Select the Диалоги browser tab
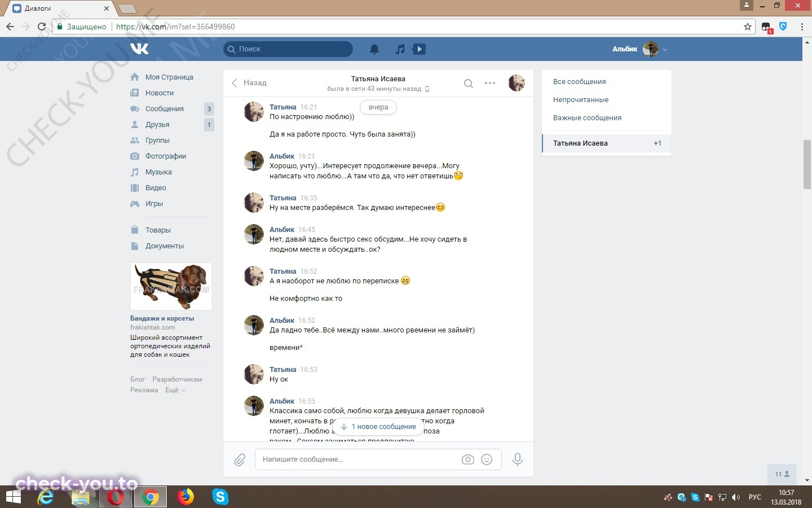Screen dimensions: 812x508 coord(61,8)
